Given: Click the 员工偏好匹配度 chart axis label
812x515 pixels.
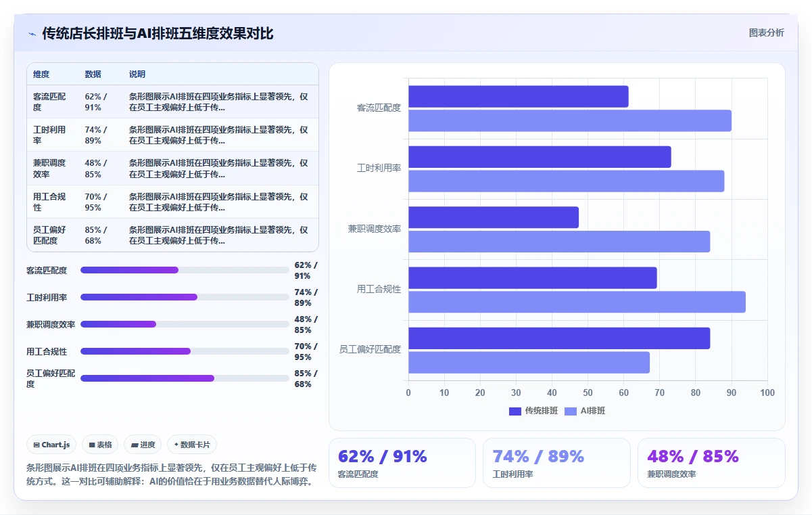Looking at the screenshot, I should [370, 349].
